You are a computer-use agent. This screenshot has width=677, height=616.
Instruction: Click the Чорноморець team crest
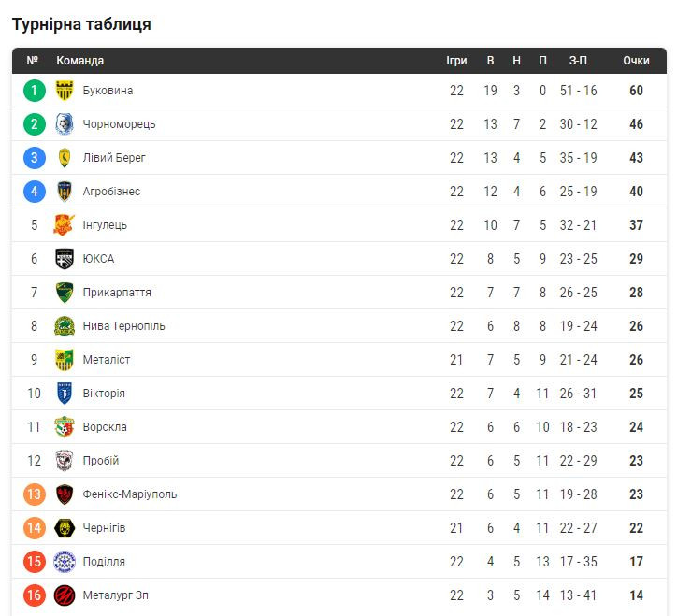pos(65,124)
